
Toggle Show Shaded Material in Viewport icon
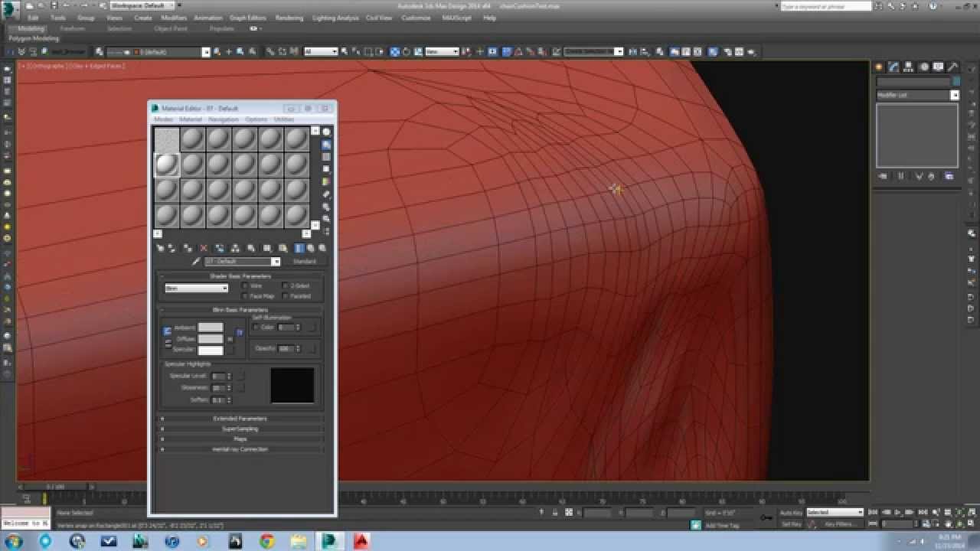[283, 249]
